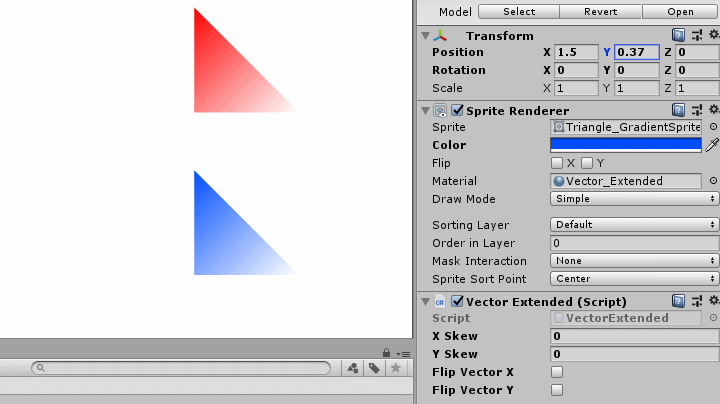The height and width of the screenshot is (404, 720).
Task: Toggle Vector Extended script enabled checkbox
Action: [457, 301]
